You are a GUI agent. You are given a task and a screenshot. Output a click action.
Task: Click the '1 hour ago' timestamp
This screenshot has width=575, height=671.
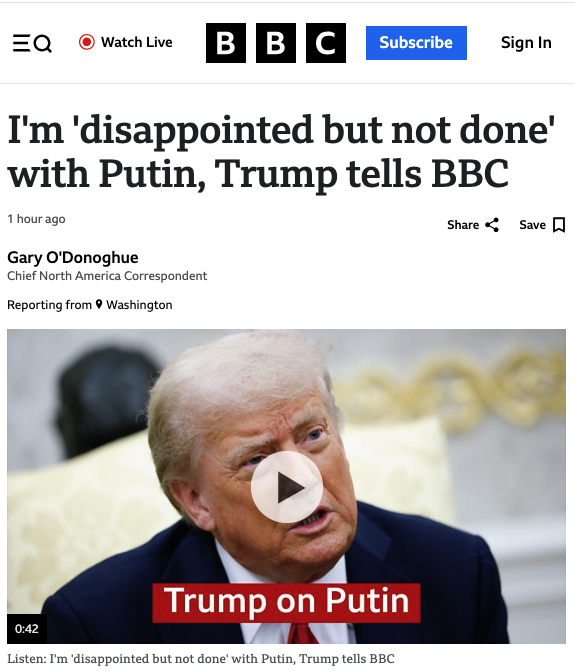tap(36, 219)
